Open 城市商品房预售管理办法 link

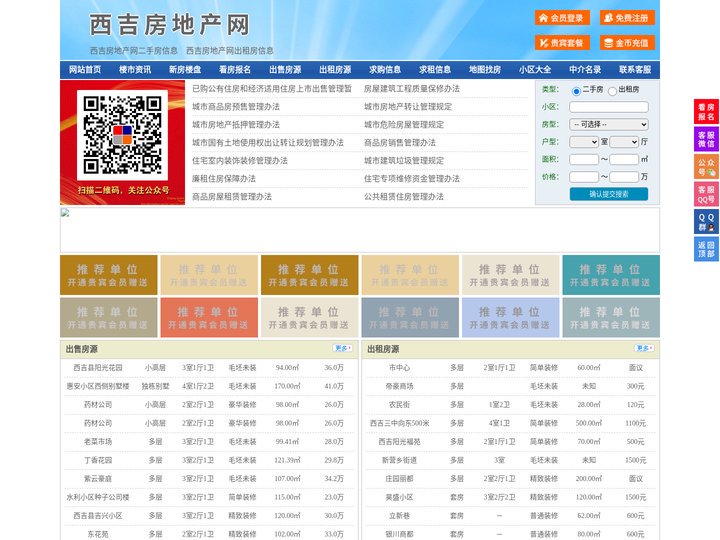pyautogui.click(x=236, y=107)
